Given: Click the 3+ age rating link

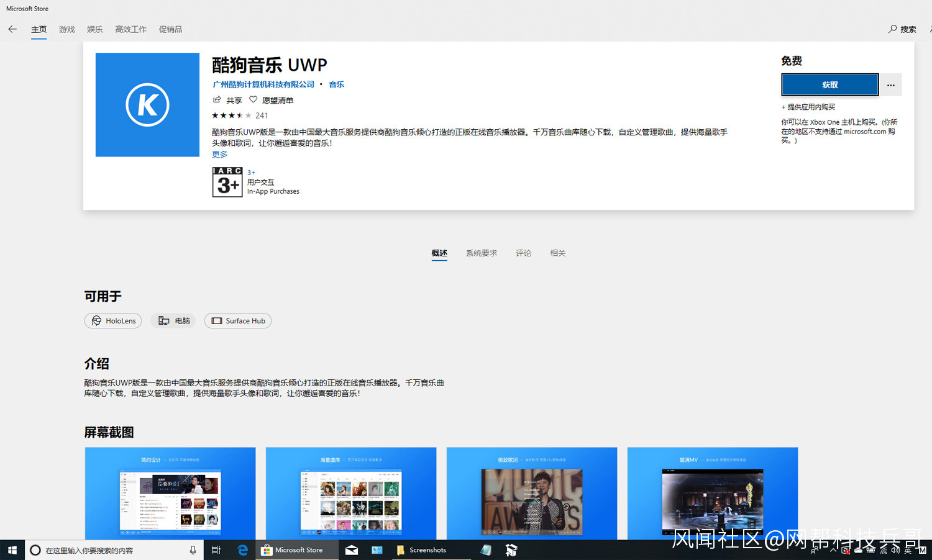Looking at the screenshot, I should pyautogui.click(x=251, y=173).
